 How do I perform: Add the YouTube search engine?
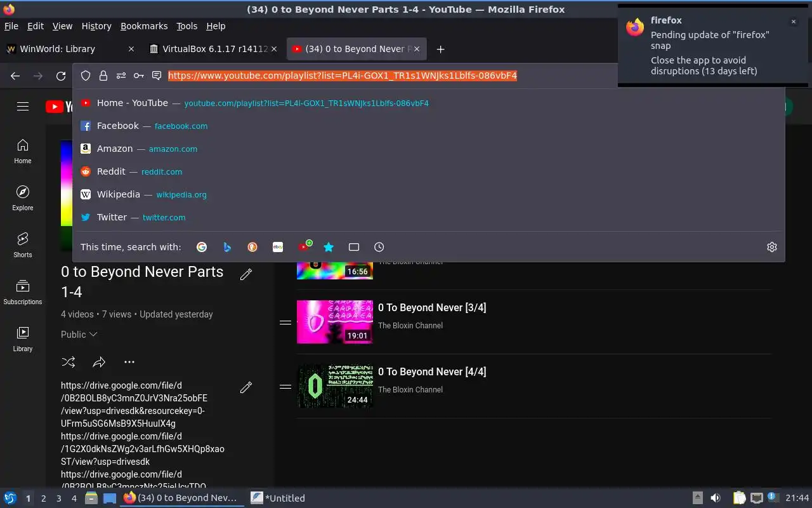click(x=304, y=246)
